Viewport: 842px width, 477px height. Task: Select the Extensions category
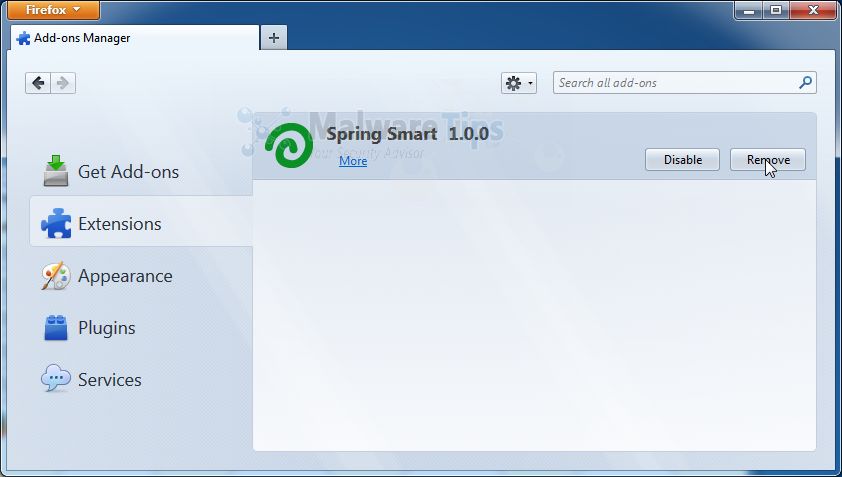[x=141, y=223]
